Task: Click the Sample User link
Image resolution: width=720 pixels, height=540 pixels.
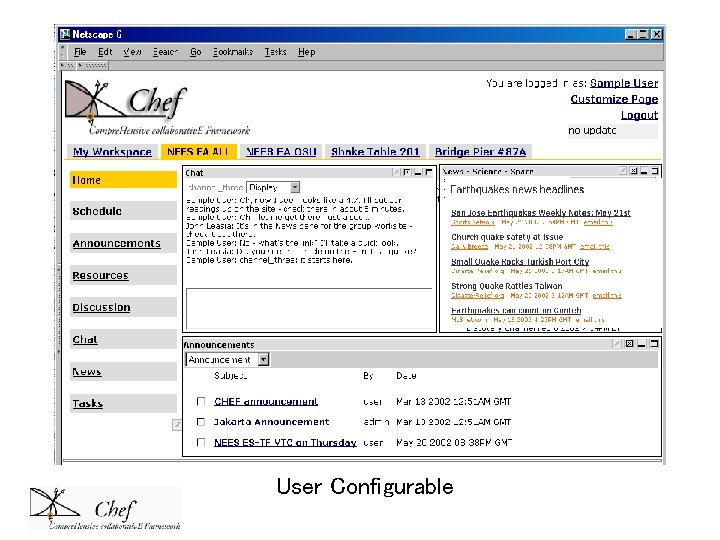Action: pos(624,83)
